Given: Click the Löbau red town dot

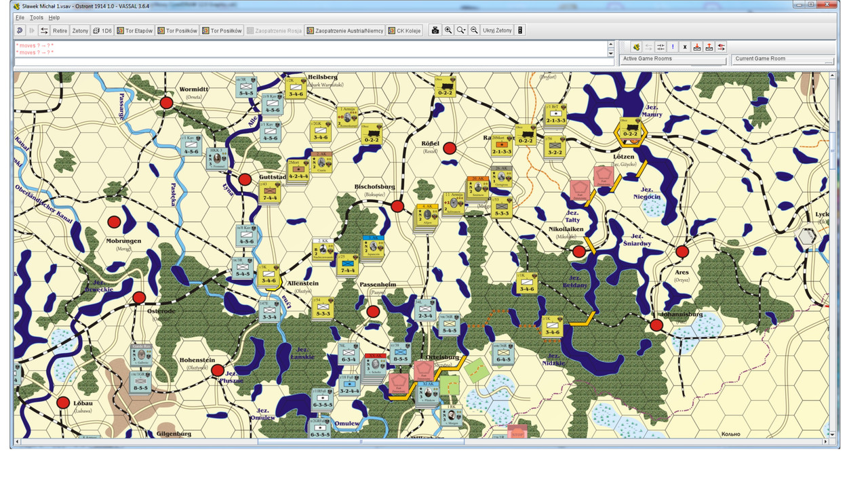Looking at the screenshot, I should [63, 403].
